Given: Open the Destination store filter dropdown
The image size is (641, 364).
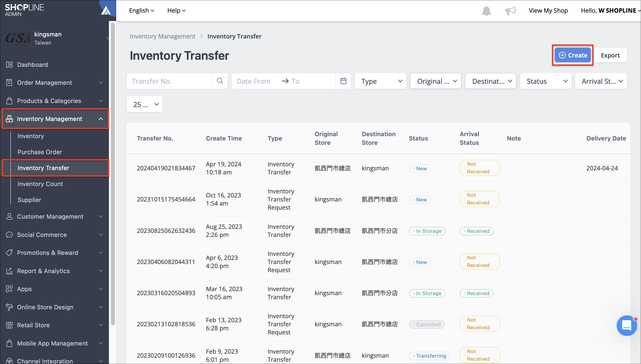Looking at the screenshot, I should (x=491, y=81).
